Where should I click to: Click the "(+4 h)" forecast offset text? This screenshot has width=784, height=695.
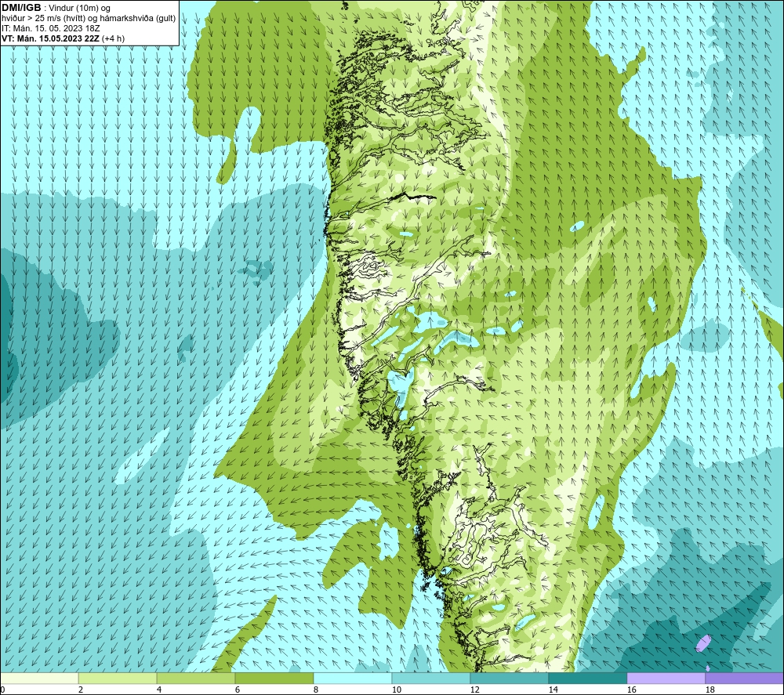point(114,38)
